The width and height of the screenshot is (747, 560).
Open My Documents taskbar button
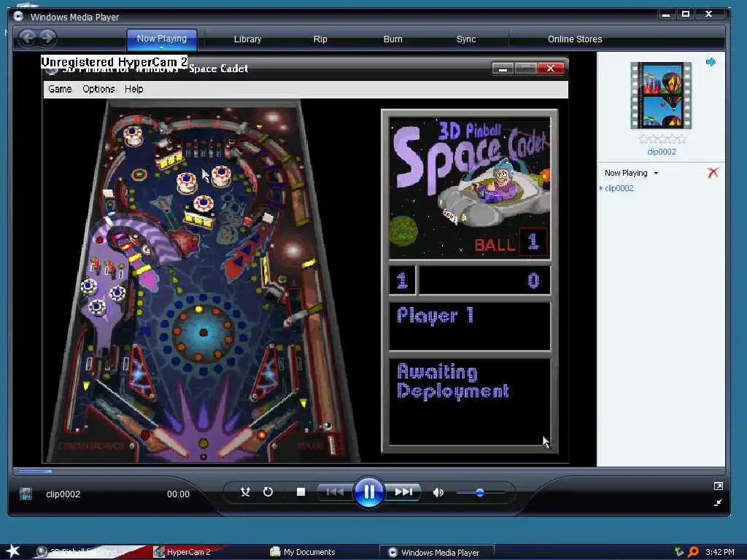click(x=303, y=552)
